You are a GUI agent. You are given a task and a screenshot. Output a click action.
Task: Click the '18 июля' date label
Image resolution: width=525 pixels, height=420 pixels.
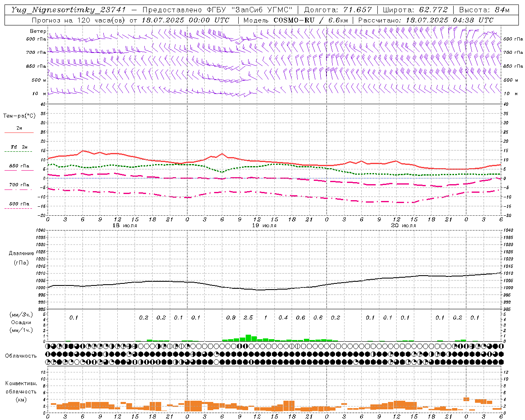point(125,226)
